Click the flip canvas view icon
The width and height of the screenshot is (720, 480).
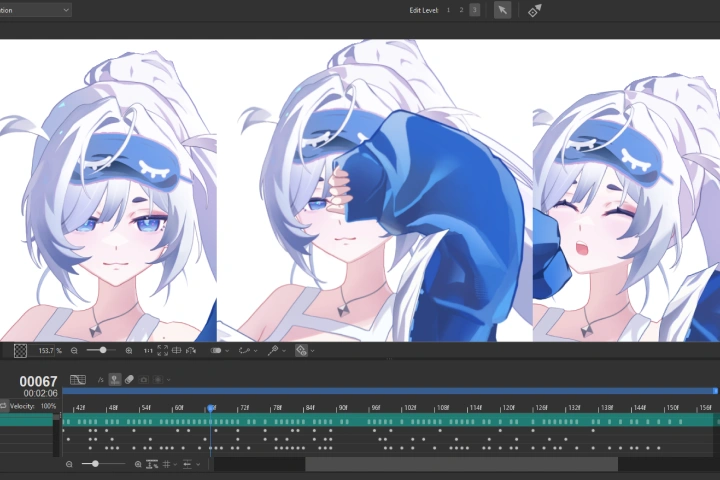tap(191, 350)
